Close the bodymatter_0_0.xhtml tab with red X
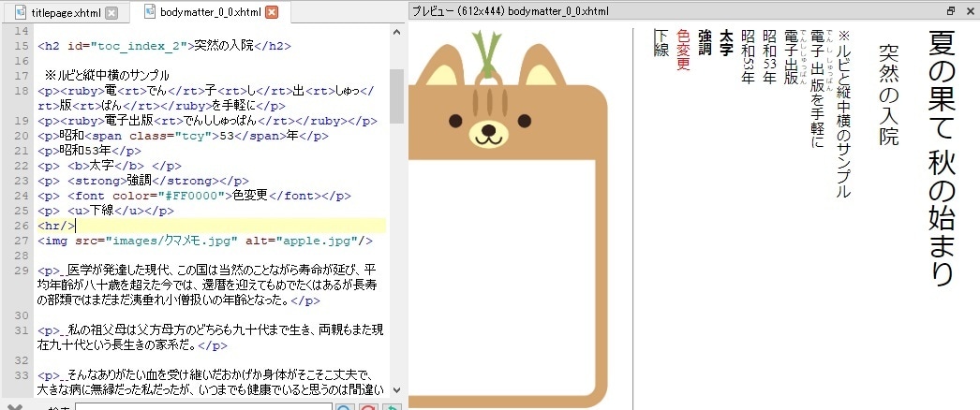 coord(272,12)
